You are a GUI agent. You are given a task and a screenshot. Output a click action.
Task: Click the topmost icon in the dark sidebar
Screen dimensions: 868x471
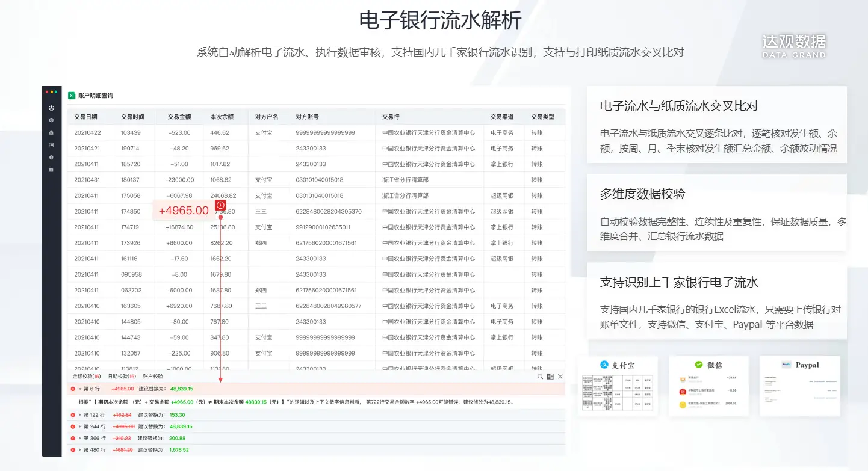pos(51,108)
